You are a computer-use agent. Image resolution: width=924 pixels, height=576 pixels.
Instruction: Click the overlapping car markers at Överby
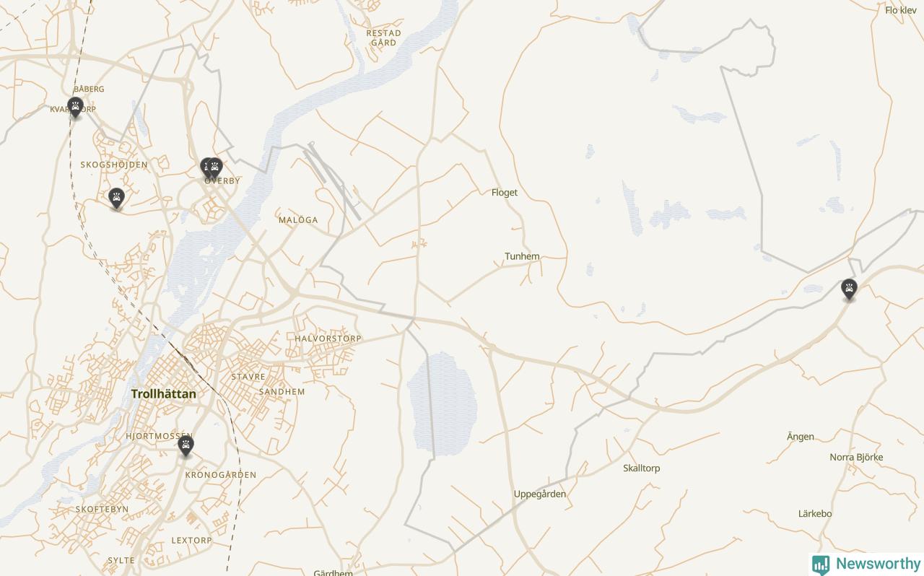[212, 168]
